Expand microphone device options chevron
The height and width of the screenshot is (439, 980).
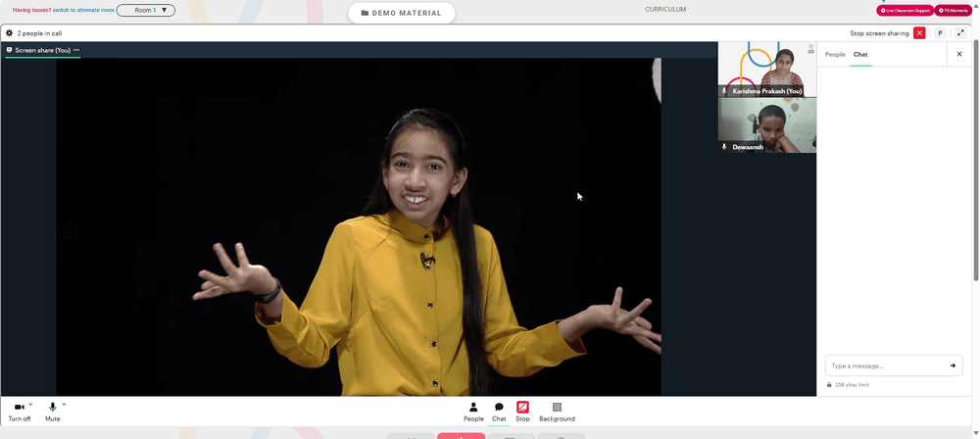point(64,405)
